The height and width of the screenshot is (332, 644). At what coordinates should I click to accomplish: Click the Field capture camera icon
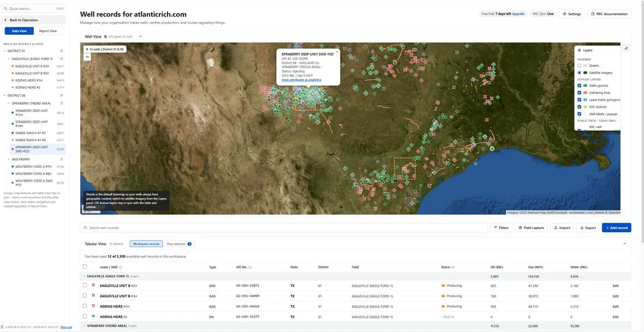pos(520,228)
